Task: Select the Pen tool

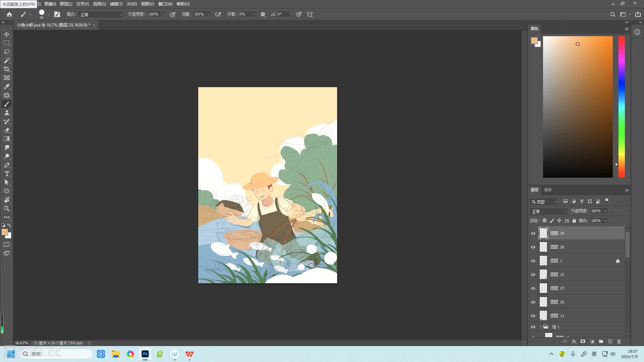Action: [x=7, y=165]
